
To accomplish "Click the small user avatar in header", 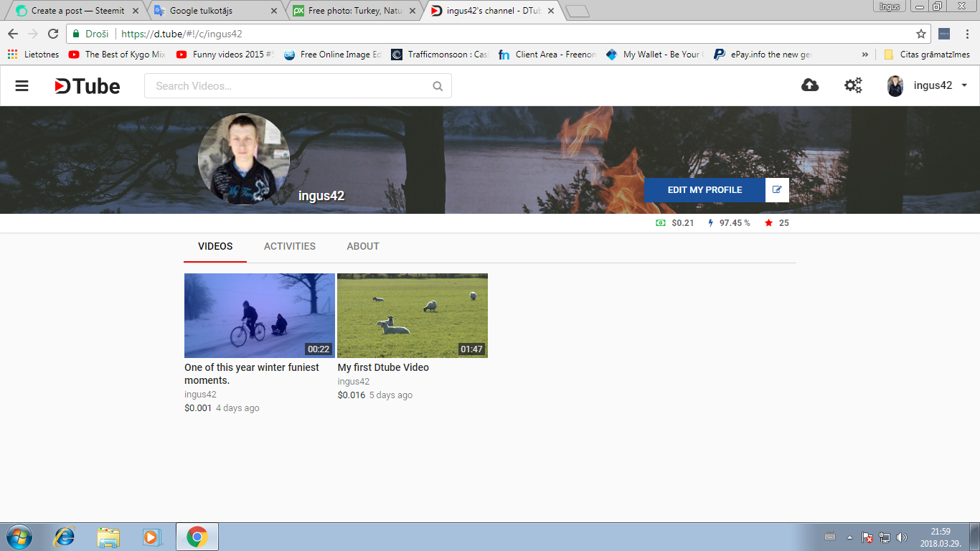I will click(x=895, y=86).
